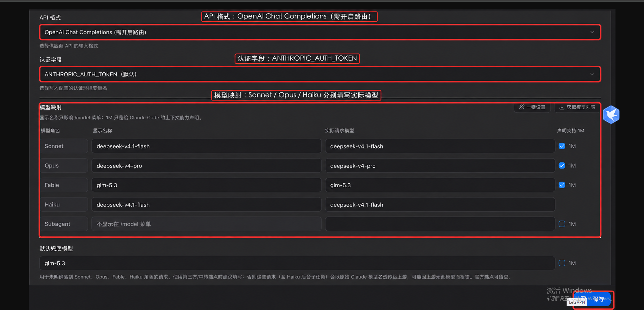Click the 显示名称 column header
Image resolution: width=644 pixels, height=310 pixels.
point(103,131)
